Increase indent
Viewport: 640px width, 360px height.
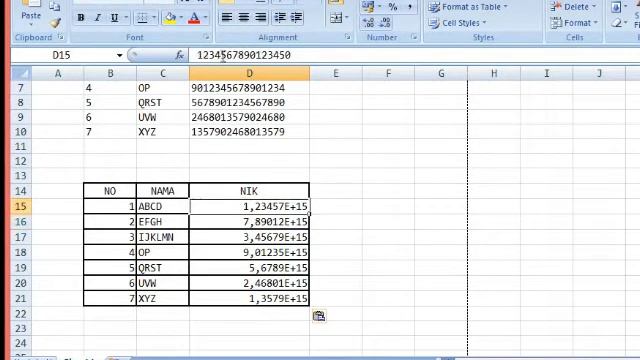pyautogui.click(x=296, y=17)
